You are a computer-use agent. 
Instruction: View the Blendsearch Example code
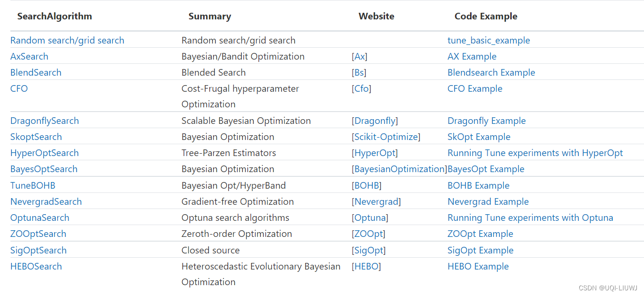pyautogui.click(x=491, y=73)
